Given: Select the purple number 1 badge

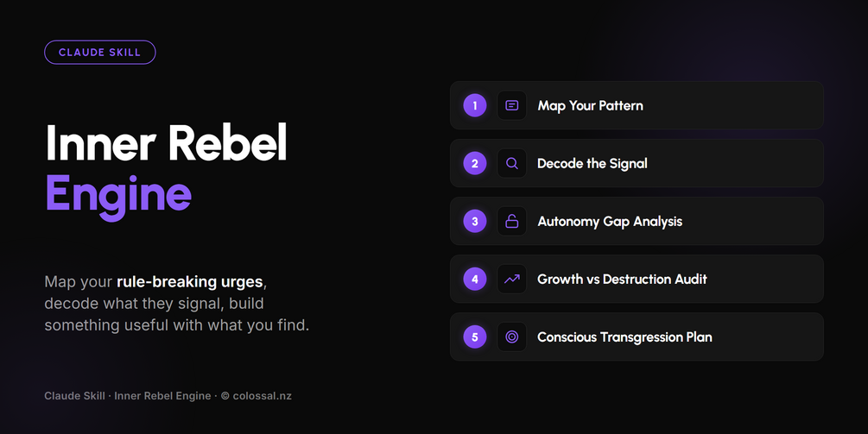Looking at the screenshot, I should 475,105.
